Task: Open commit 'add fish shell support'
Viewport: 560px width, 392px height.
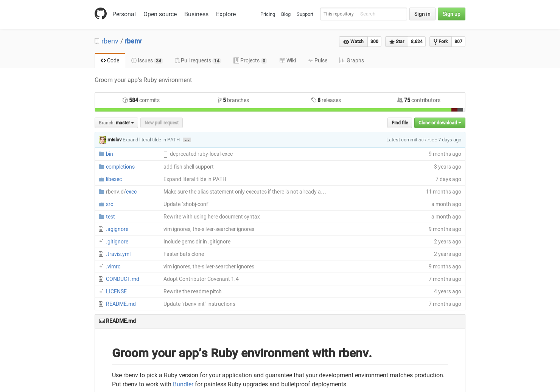Action: 188,167
